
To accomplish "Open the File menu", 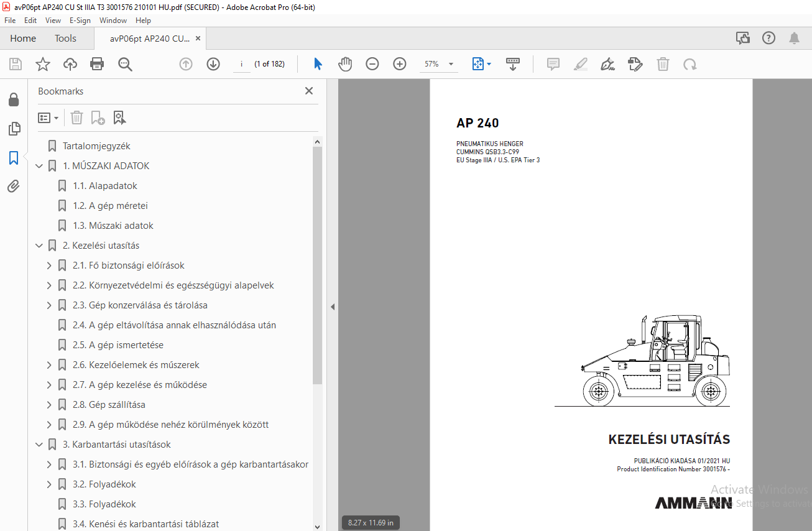I will click(10, 21).
